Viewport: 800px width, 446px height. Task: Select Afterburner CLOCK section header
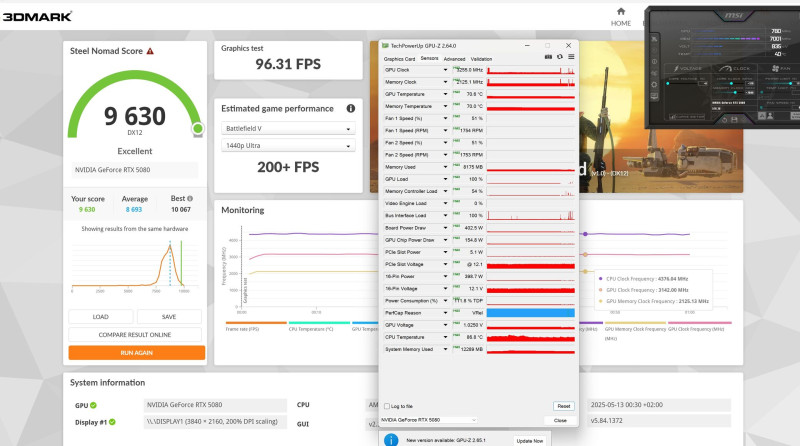735,68
